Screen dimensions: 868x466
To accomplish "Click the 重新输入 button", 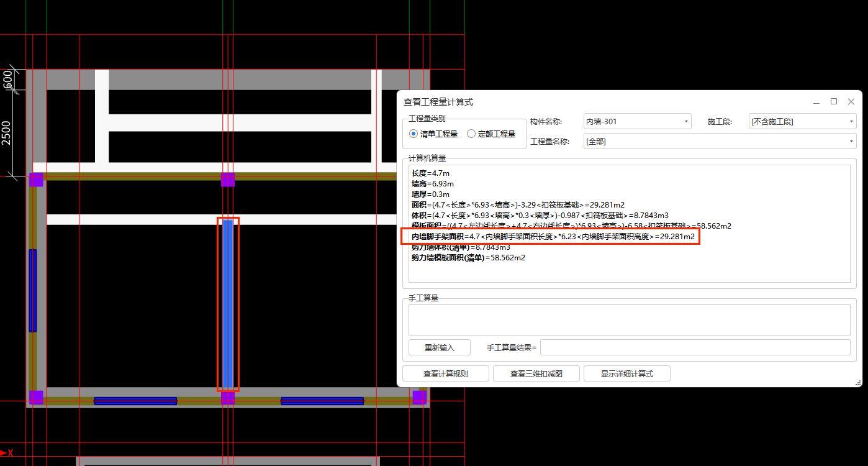I will 440,347.
